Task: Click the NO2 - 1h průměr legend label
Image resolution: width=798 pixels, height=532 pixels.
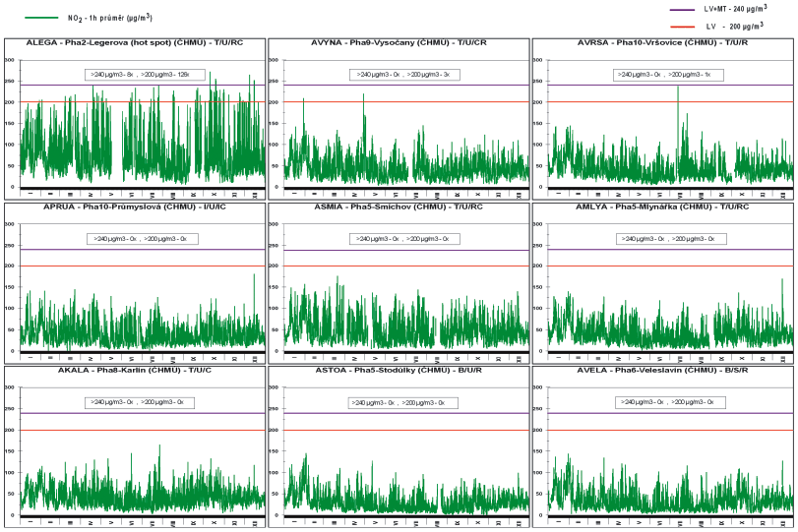Action: point(110,18)
